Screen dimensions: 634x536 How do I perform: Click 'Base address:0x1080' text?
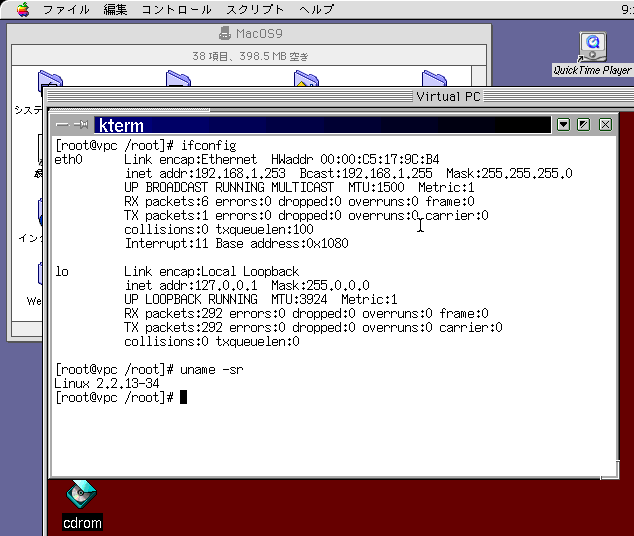coord(282,243)
